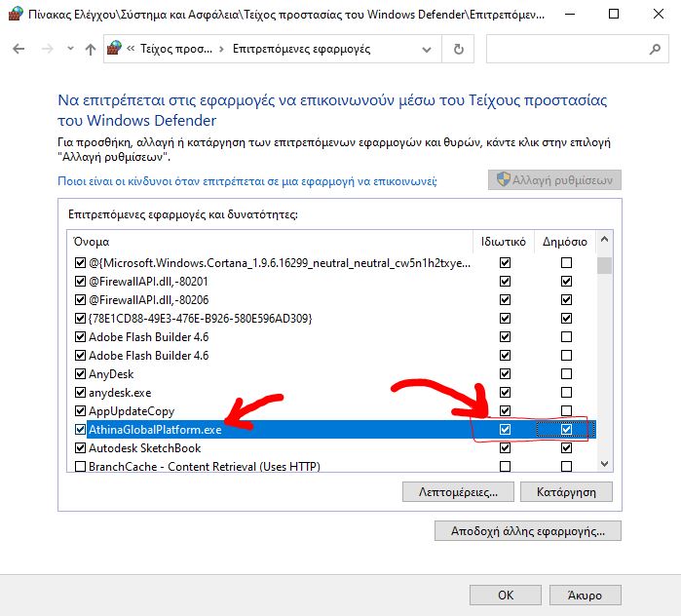The image size is (681, 616).
Task: Click the Λεπτομέρειες... button
Action: [x=458, y=492]
